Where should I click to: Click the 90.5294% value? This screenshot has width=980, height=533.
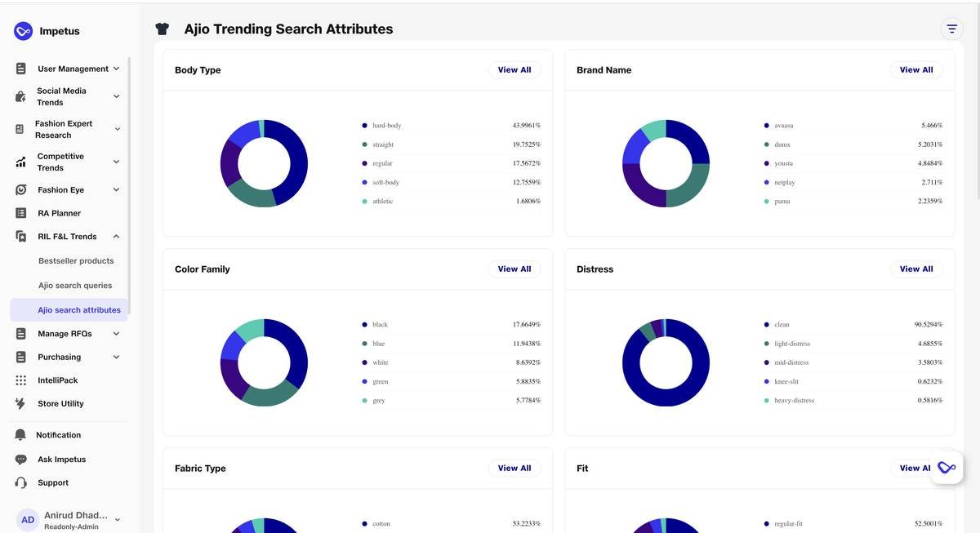pos(929,325)
